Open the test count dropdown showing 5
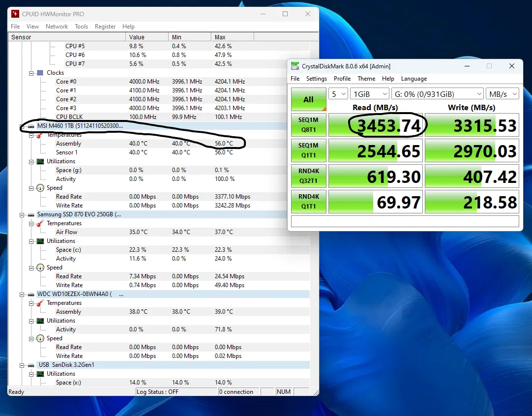 [338, 94]
